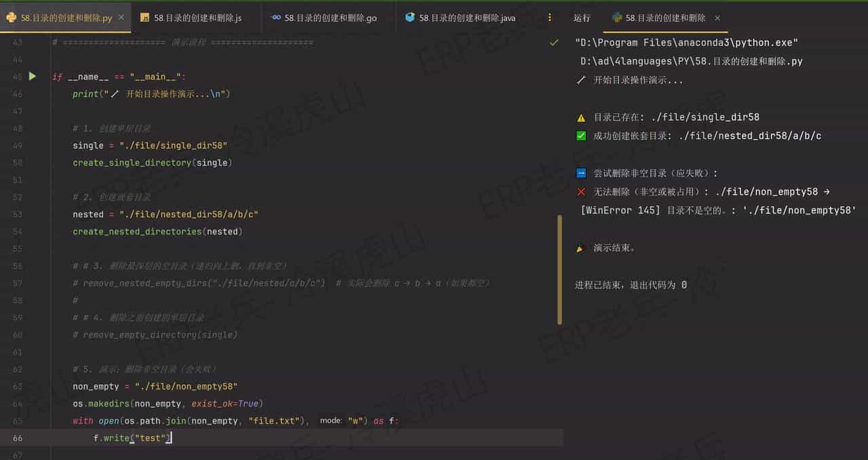
Task: Open the 运行 tool window
Action: (582, 18)
